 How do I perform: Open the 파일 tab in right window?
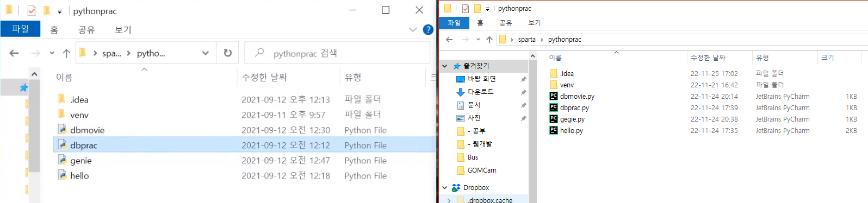[x=454, y=23]
